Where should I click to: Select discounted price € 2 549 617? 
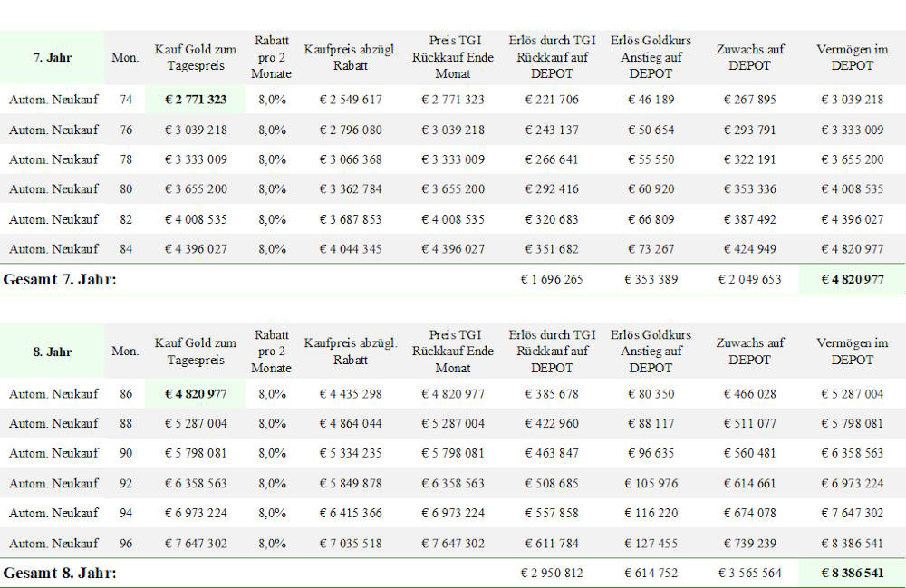pyautogui.click(x=351, y=100)
